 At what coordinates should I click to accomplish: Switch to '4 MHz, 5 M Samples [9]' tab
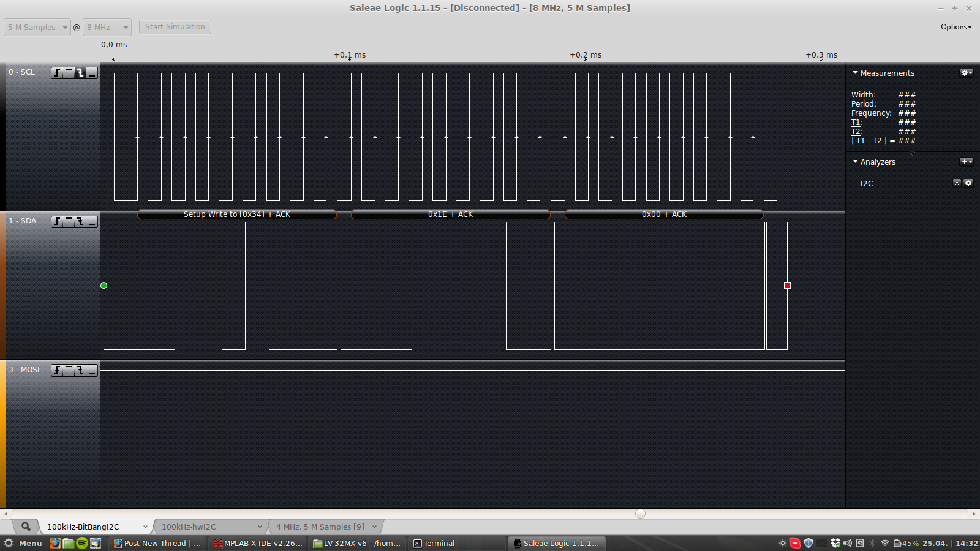click(x=320, y=527)
